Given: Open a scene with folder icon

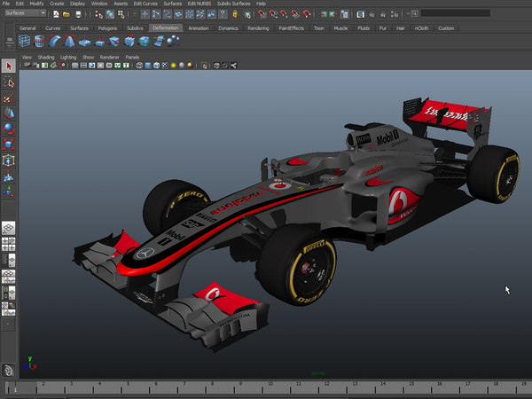Looking at the screenshot, I should pos(66,14).
